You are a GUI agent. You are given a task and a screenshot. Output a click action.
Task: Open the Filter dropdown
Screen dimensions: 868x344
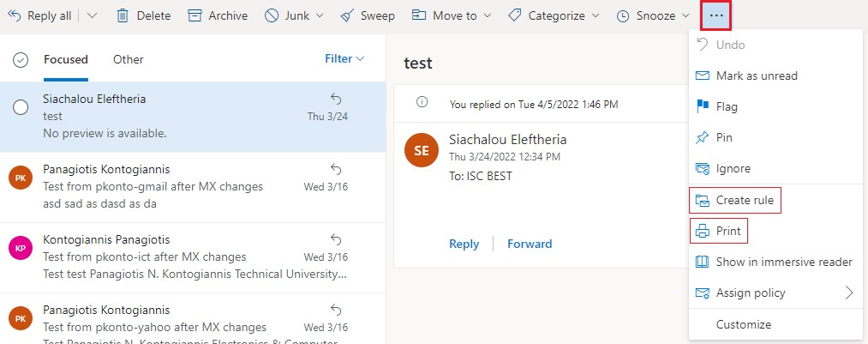(344, 59)
